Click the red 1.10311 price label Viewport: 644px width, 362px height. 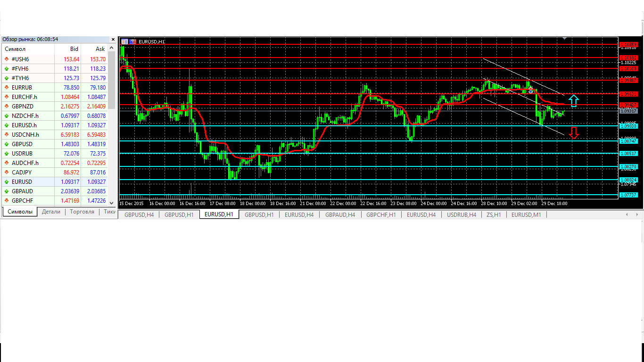628,58
